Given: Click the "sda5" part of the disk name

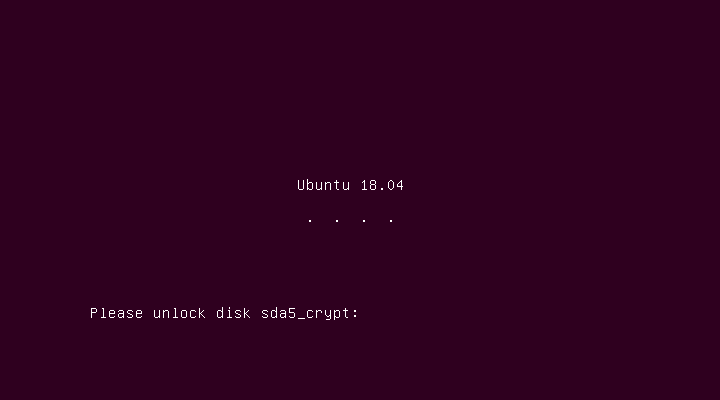Looking at the screenshot, I should coord(279,313).
